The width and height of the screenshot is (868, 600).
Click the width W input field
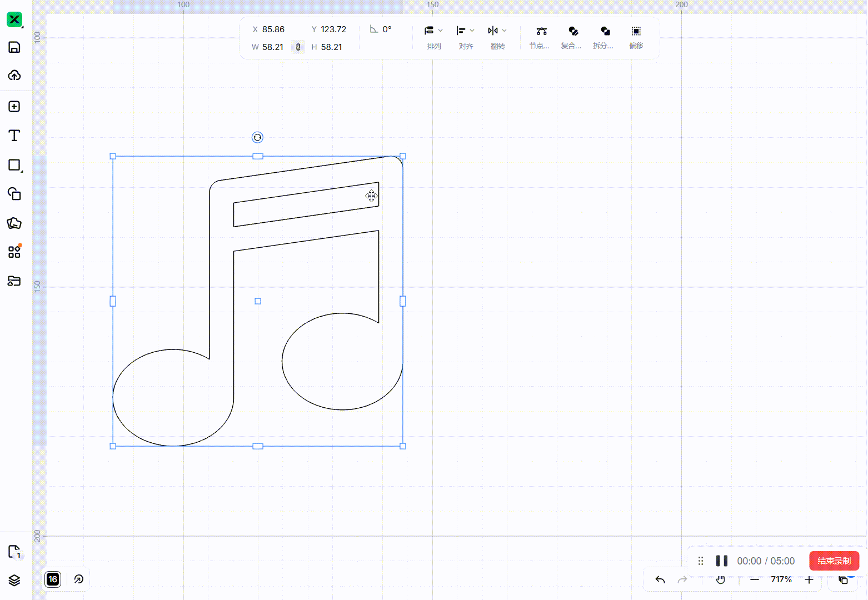[270, 47]
